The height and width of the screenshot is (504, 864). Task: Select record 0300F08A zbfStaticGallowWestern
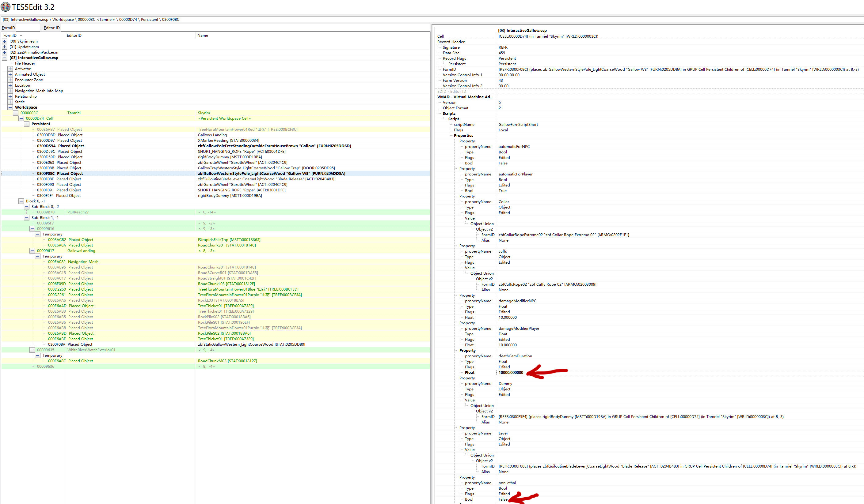pyautogui.click(x=216, y=344)
